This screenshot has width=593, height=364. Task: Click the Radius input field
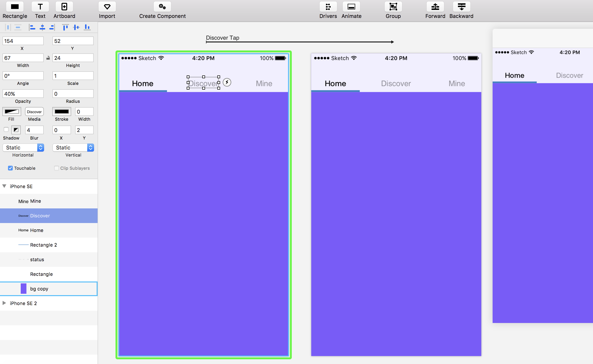73,94
